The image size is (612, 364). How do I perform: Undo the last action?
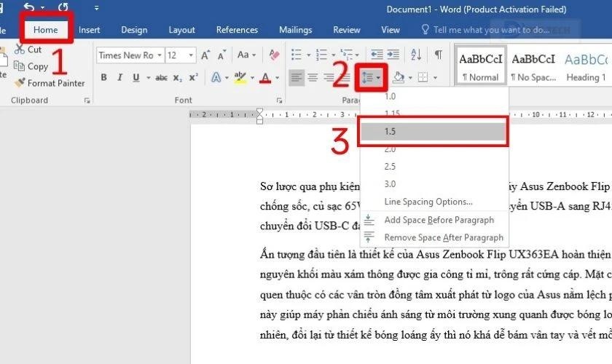coord(29,7)
